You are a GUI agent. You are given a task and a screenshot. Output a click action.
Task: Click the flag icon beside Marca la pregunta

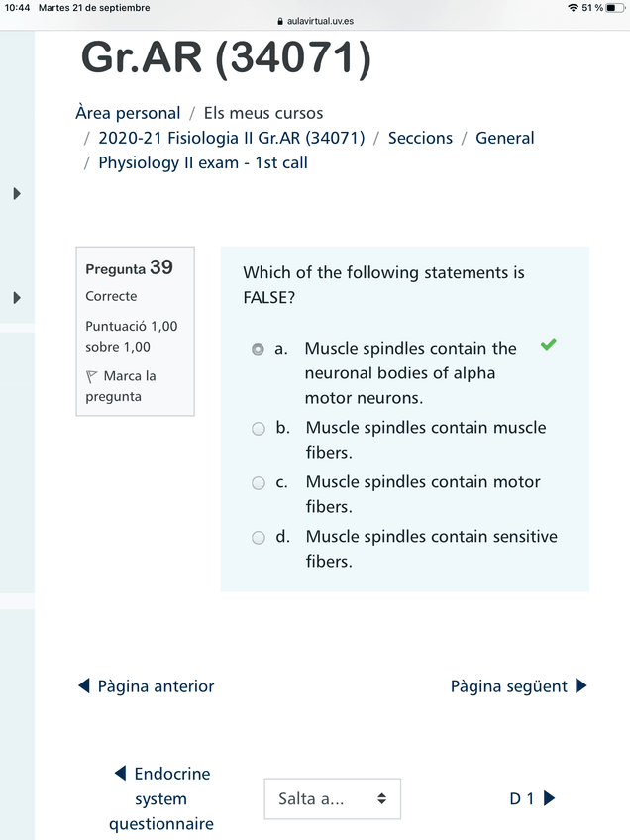click(92, 376)
